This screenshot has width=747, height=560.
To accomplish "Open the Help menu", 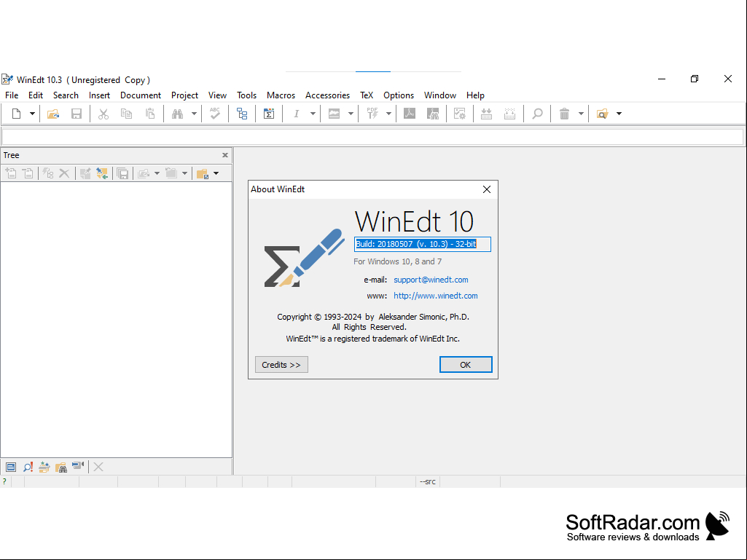I will click(x=475, y=95).
